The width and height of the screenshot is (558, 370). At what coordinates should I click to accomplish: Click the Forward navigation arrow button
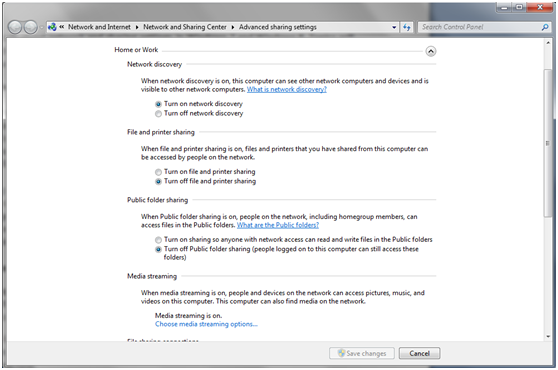30,27
